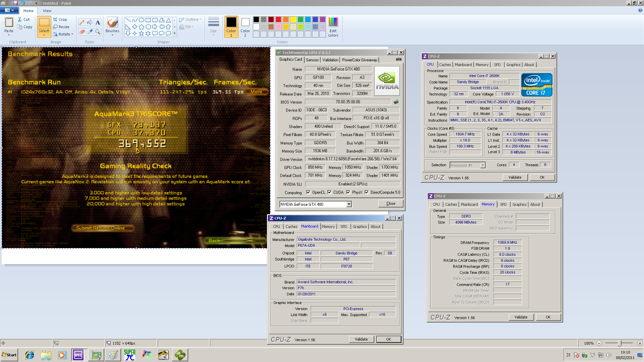Image resolution: width=644 pixels, height=362 pixels.
Task: Click the Paste icon in Clipboard group
Action: pyautogui.click(x=9, y=23)
